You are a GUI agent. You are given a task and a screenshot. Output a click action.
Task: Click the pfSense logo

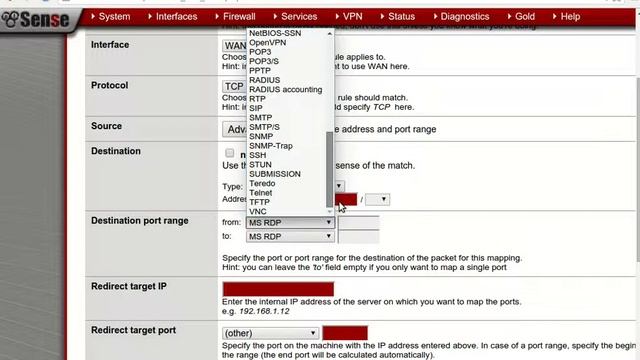pyautogui.click(x=36, y=19)
